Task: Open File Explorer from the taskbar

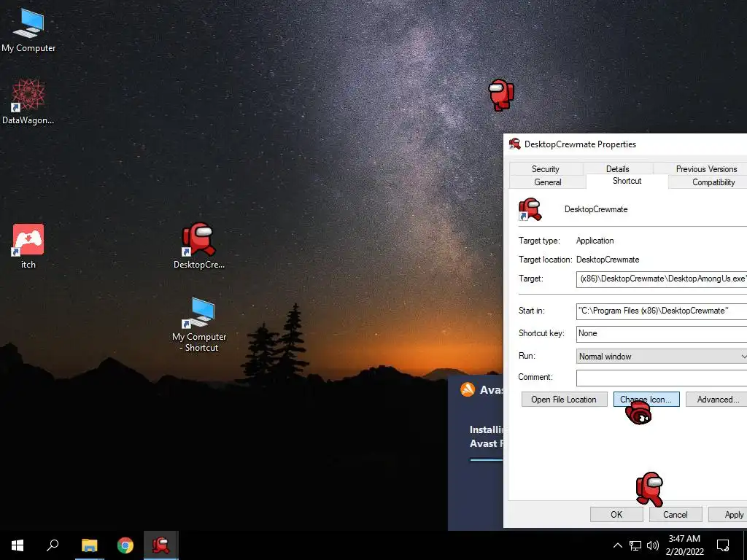Action: coord(89,545)
